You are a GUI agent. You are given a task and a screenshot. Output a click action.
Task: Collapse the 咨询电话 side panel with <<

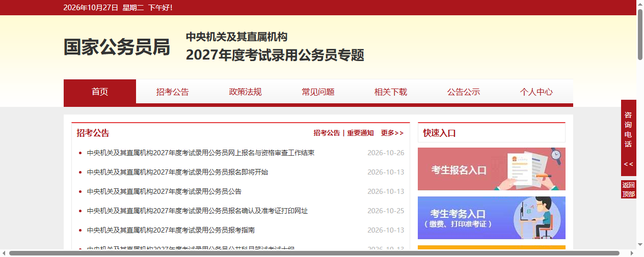click(x=629, y=164)
